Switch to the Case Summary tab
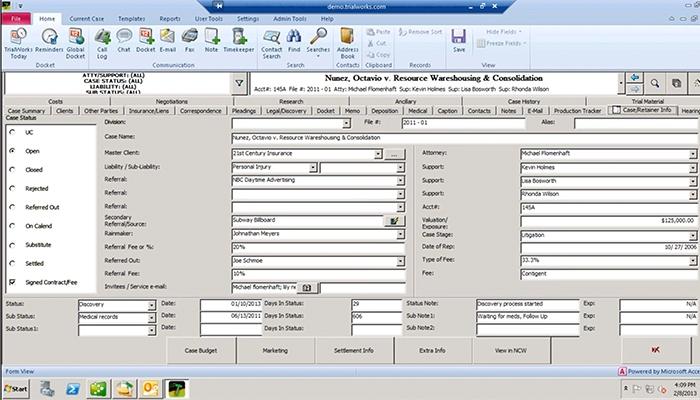The height and width of the screenshot is (400, 700). coord(26,111)
